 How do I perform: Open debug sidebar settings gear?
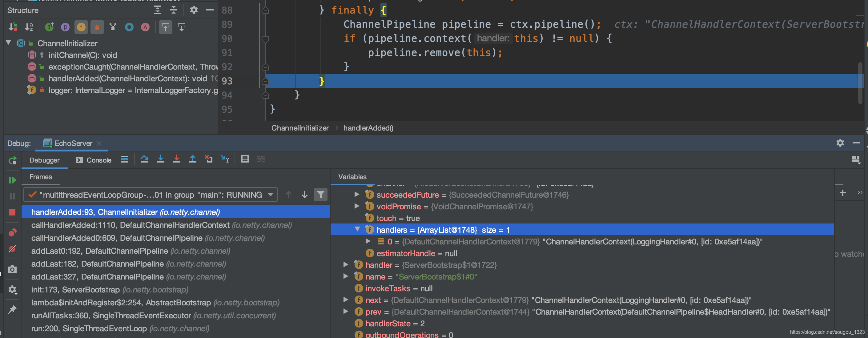[13, 289]
